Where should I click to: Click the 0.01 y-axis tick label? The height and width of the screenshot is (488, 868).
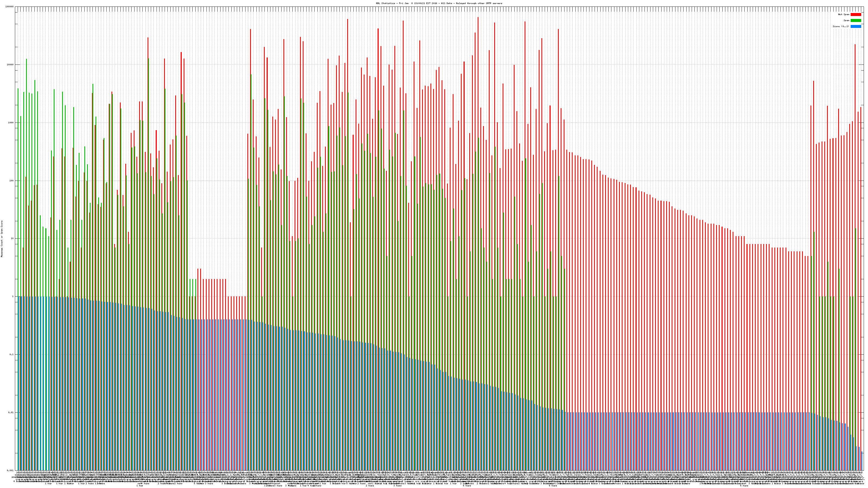pos(11,412)
